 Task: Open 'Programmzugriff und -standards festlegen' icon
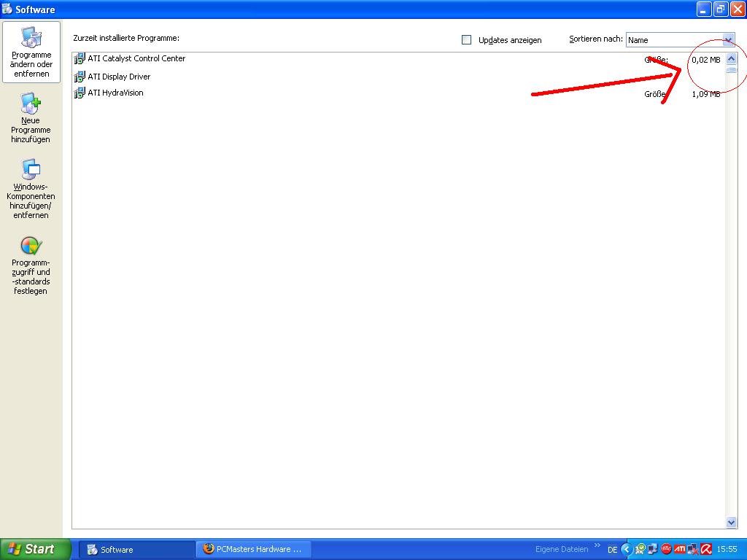[x=31, y=265]
